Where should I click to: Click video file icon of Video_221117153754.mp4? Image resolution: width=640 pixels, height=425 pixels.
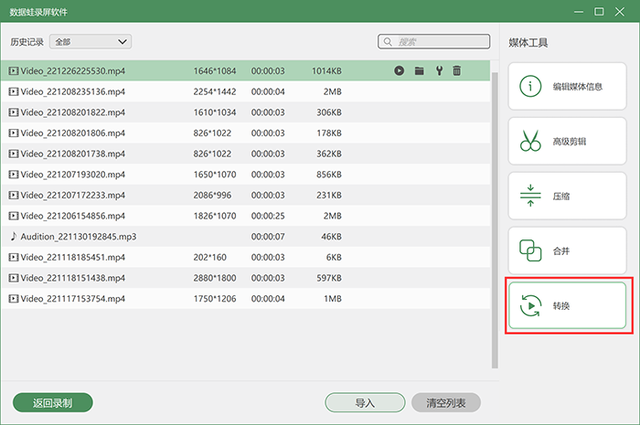(x=13, y=298)
